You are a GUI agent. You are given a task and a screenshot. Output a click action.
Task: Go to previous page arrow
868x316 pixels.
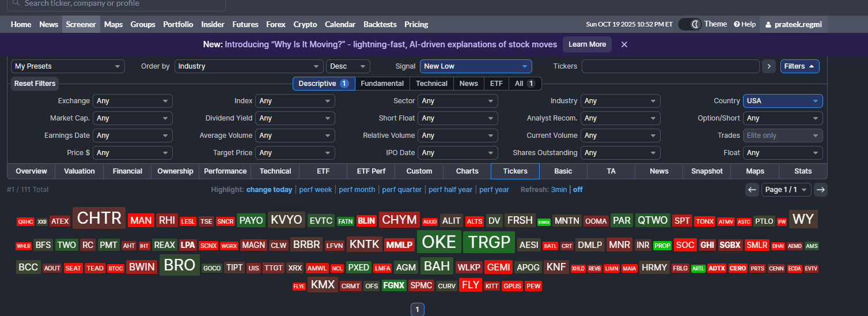[x=752, y=190]
